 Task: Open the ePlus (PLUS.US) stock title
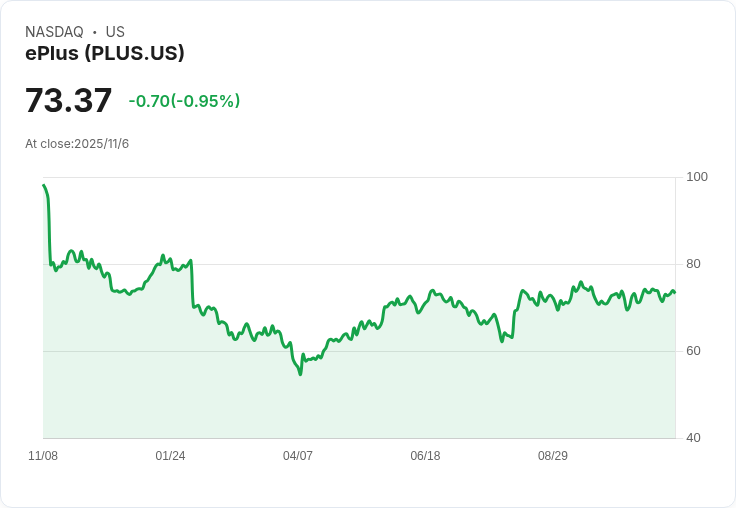point(105,54)
